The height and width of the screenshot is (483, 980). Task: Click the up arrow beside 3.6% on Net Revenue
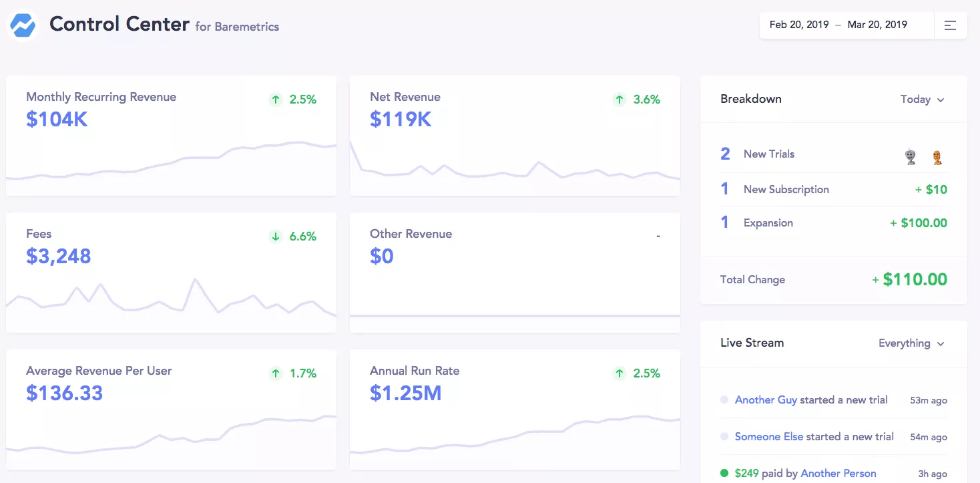(x=620, y=100)
